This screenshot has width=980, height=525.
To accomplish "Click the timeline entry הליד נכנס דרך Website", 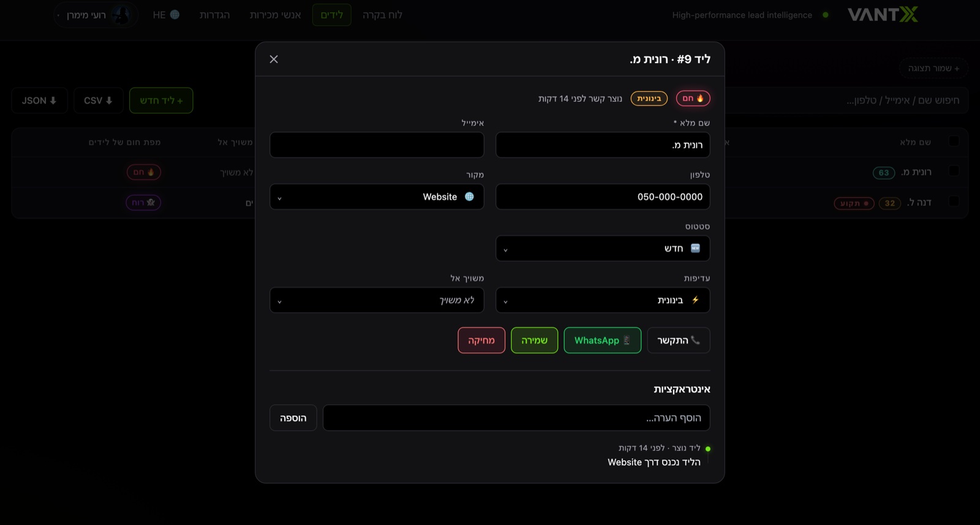I will 654,463.
